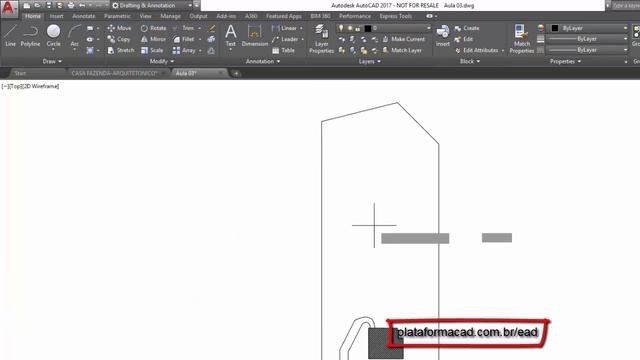This screenshot has height=360, width=640.
Task: Click the Match Properties tool
Action: [522, 39]
